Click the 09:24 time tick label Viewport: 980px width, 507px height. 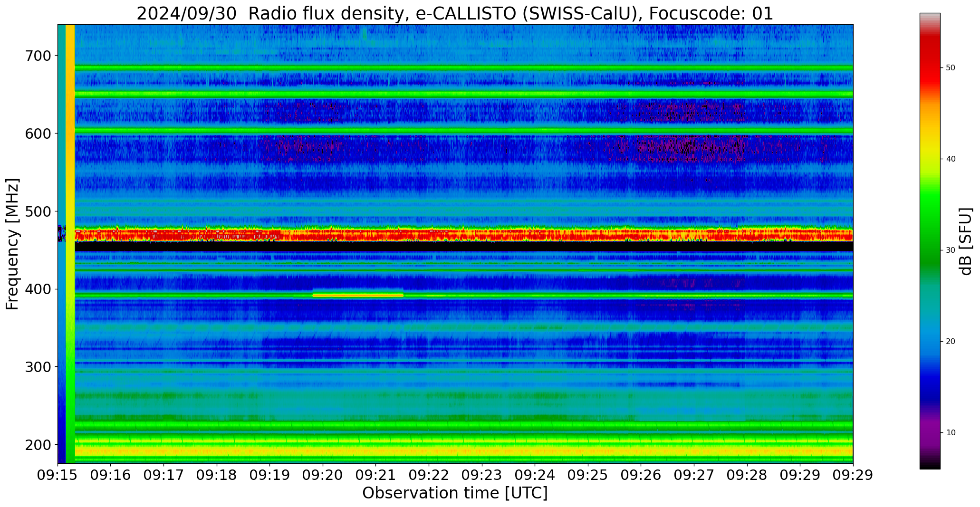pos(535,475)
